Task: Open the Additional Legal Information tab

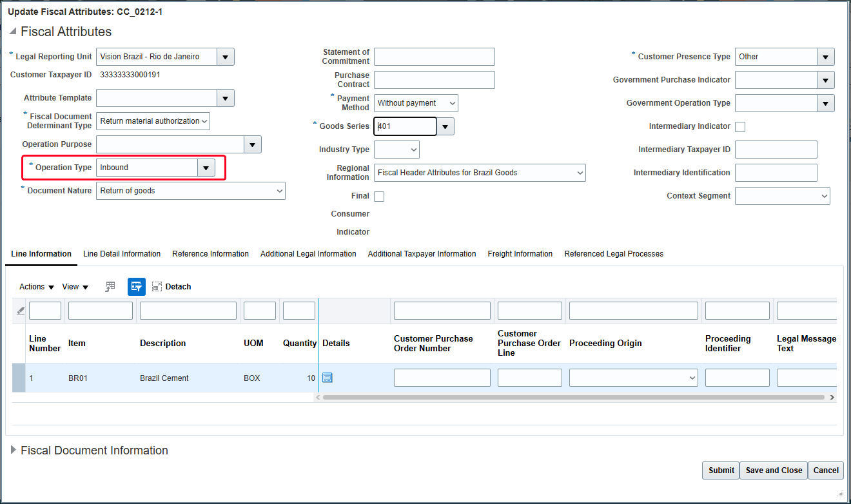Action: pos(308,254)
